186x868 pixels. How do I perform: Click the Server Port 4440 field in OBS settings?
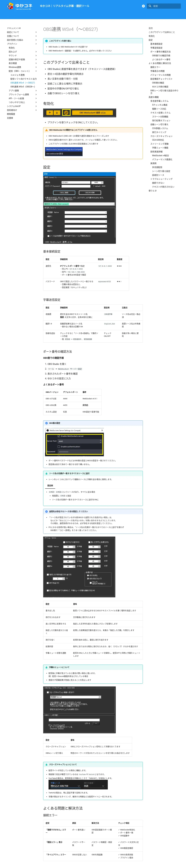80,441
